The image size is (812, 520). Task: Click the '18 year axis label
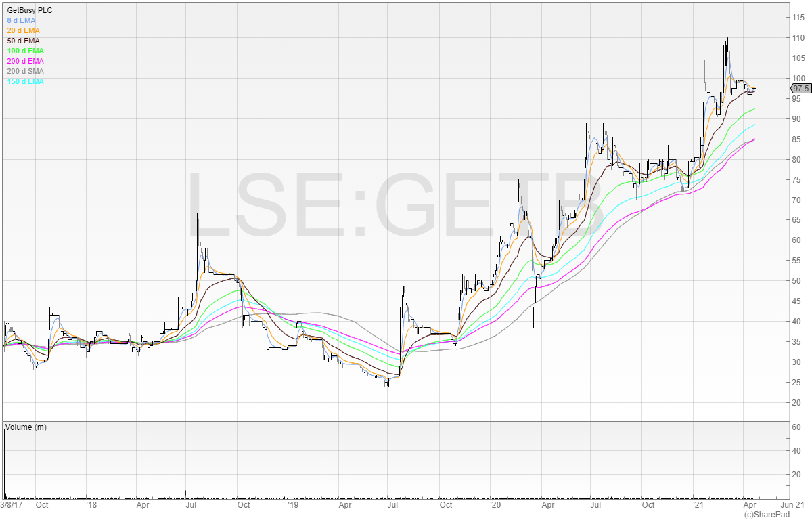click(91, 505)
